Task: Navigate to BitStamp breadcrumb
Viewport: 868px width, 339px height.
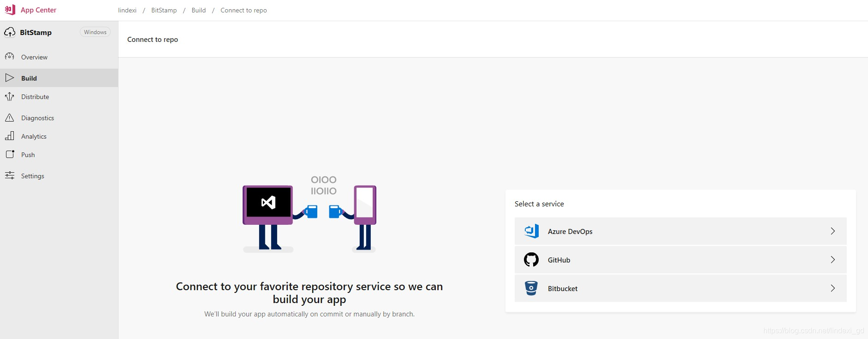Action: click(164, 10)
